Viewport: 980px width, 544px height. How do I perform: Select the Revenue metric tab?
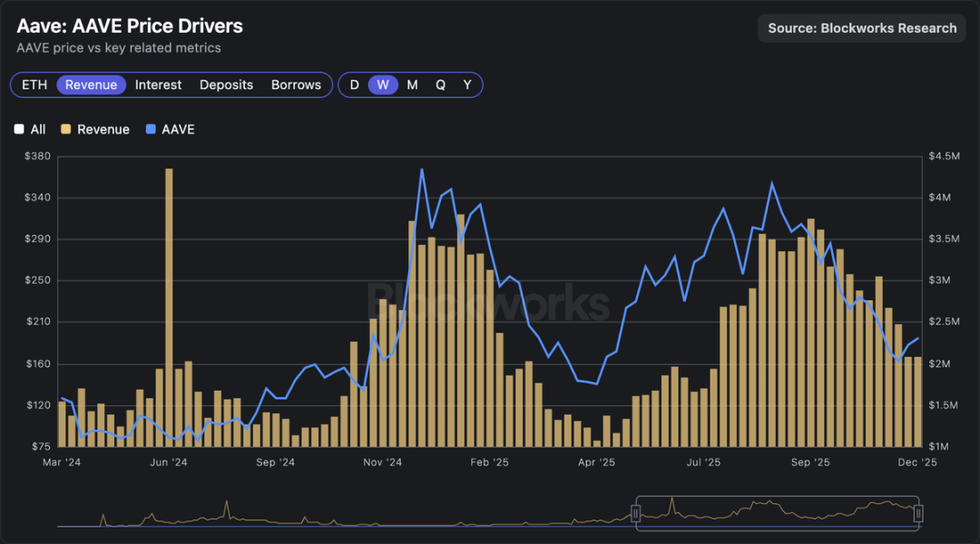[x=91, y=84]
